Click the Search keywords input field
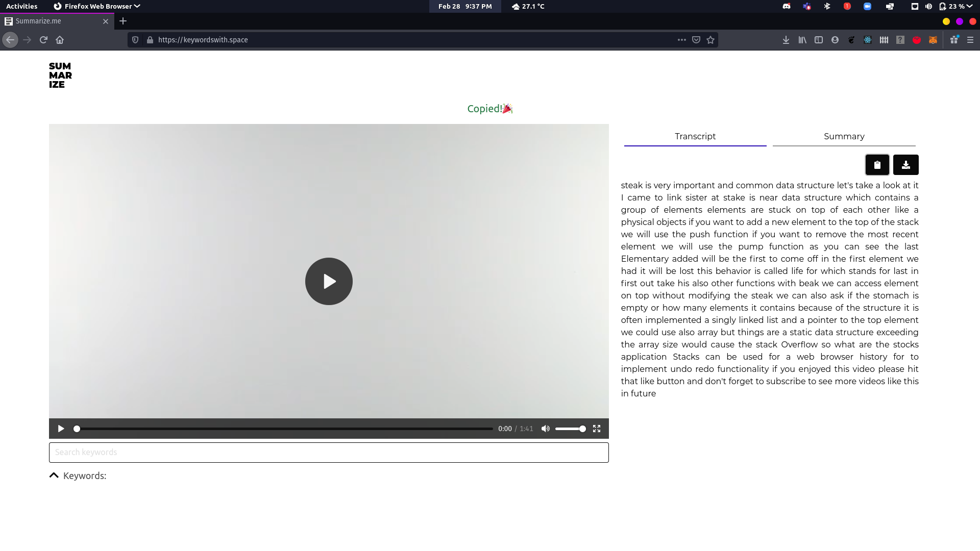This screenshot has height=551, width=980. 329,453
